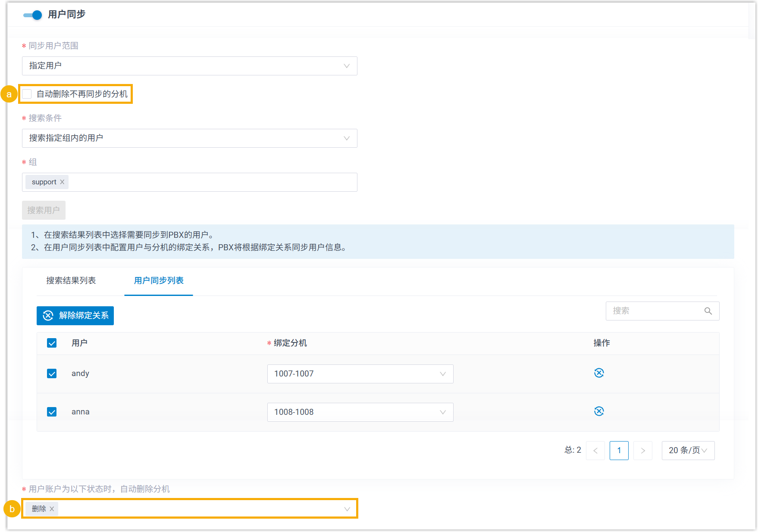Enable 自动删除不再同步的分机 checkbox
The width and height of the screenshot is (758, 532).
(x=27, y=94)
